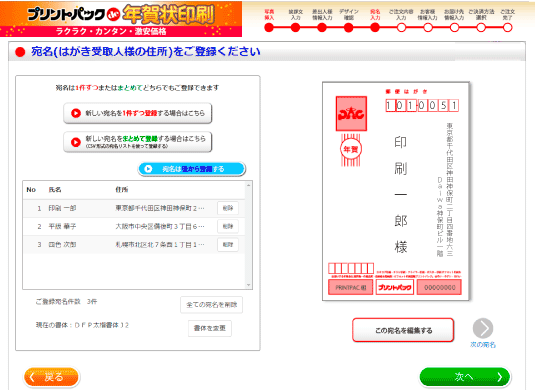Click the 東京都千代田区 address cell
Image resolution: width=535 pixels, height=390 pixels.
160,208
